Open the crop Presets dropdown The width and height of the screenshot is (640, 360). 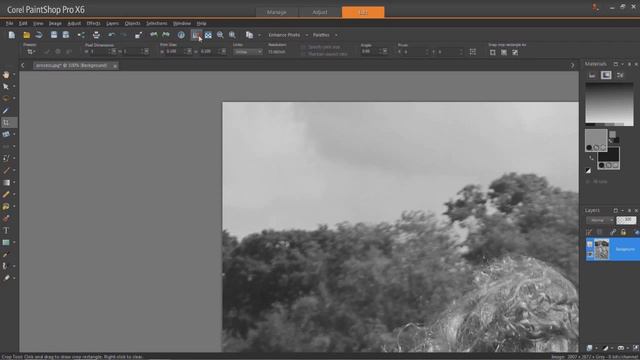tap(30, 52)
